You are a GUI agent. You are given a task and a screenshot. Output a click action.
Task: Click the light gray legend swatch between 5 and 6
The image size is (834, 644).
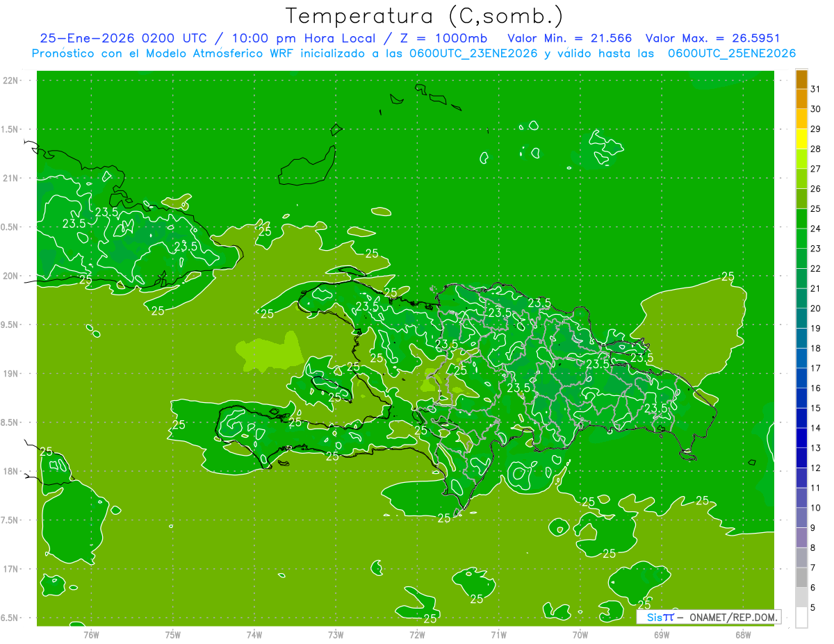(x=802, y=597)
